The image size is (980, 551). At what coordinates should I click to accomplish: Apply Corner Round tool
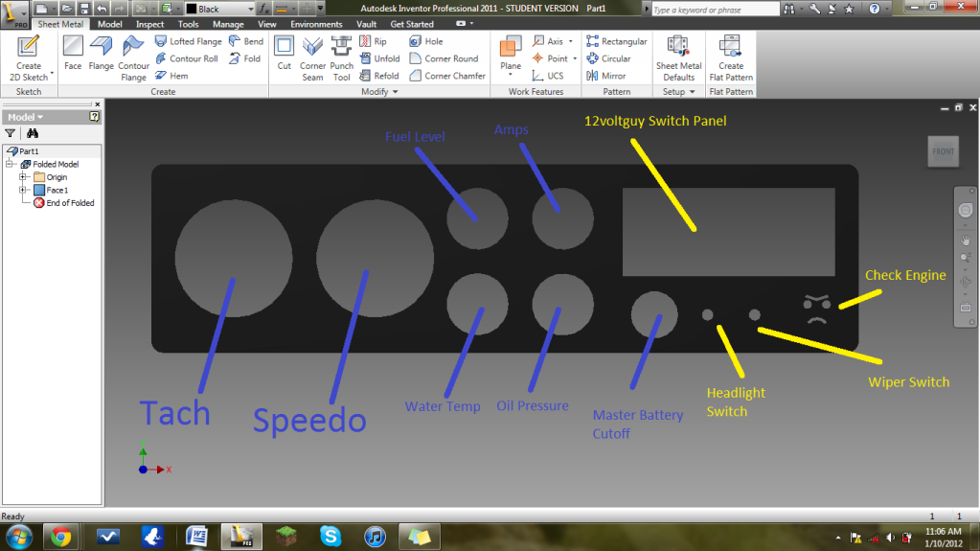coord(444,58)
